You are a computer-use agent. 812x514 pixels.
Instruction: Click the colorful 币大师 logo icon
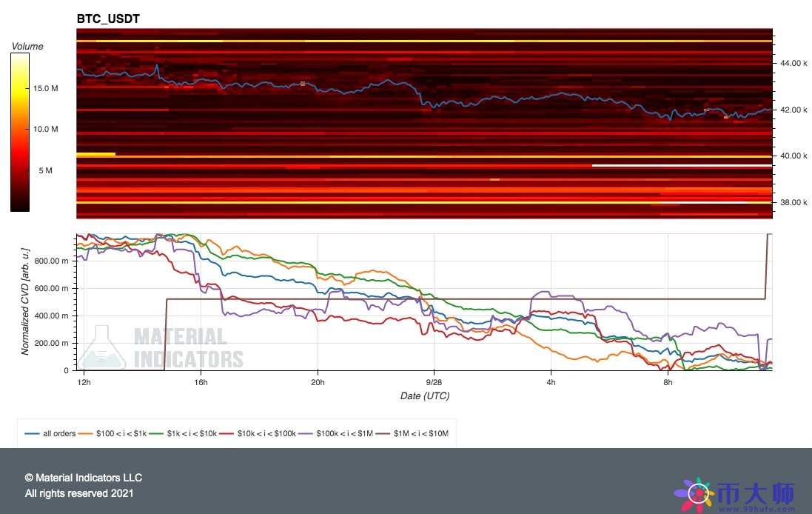click(x=695, y=492)
